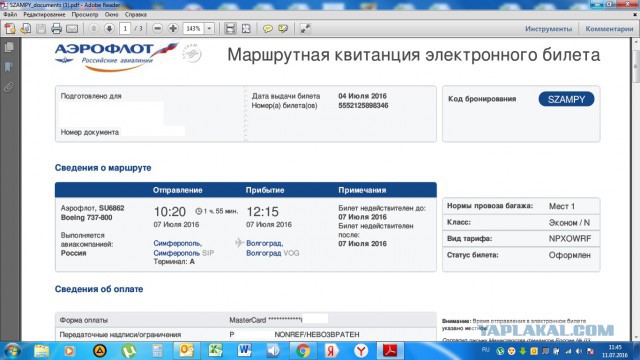The width and height of the screenshot is (640, 360).
Task: Open the Просмотр menu
Action: (85, 14)
